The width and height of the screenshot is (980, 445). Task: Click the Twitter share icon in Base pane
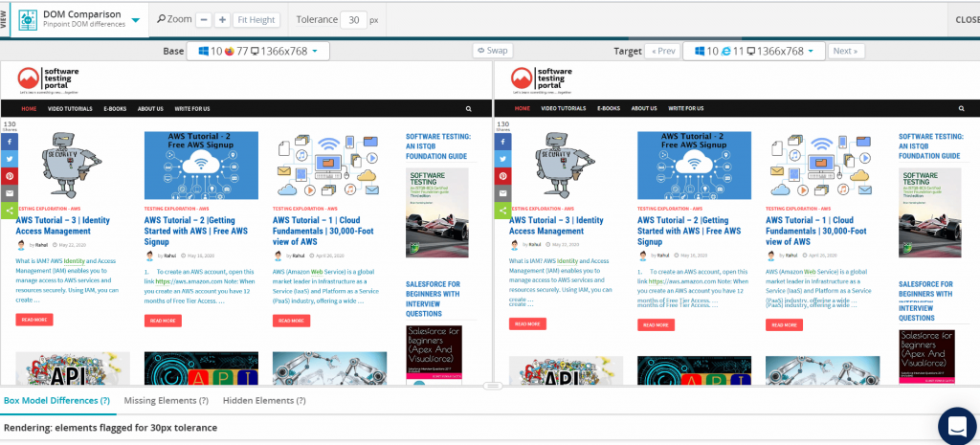pyautogui.click(x=9, y=158)
